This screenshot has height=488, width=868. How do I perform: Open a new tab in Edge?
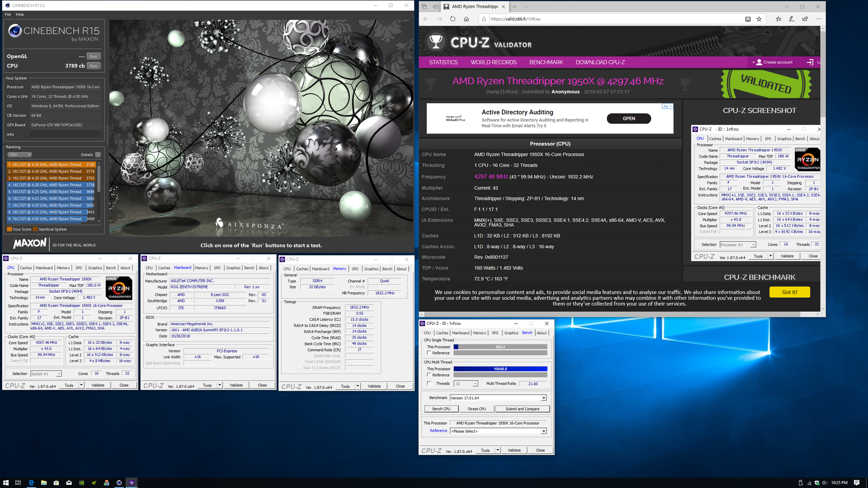click(514, 7)
